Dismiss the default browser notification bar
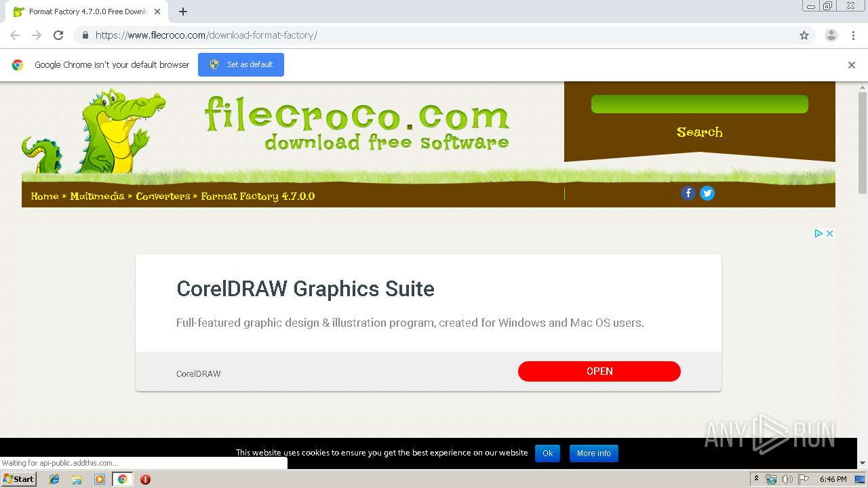The width and height of the screenshot is (868, 488). [852, 65]
